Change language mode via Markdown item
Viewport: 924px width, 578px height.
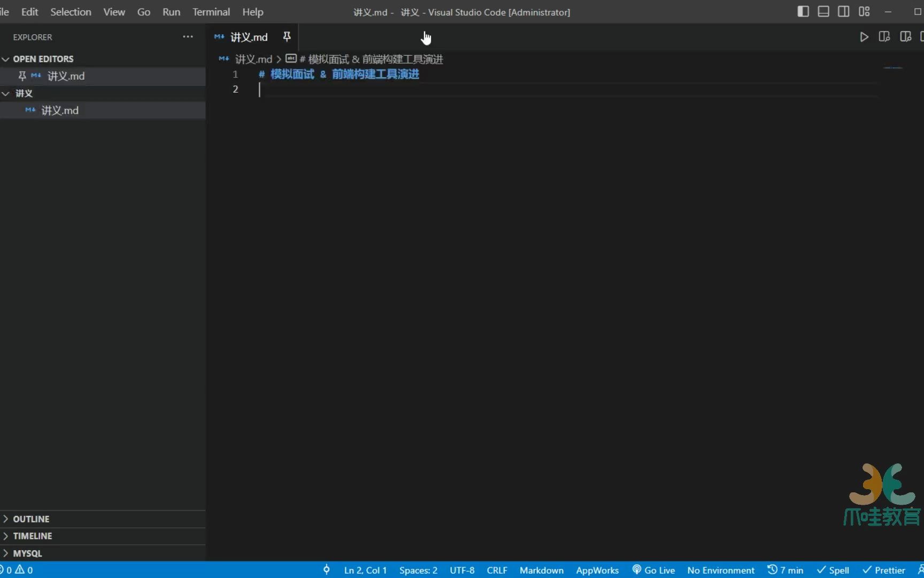click(x=541, y=570)
